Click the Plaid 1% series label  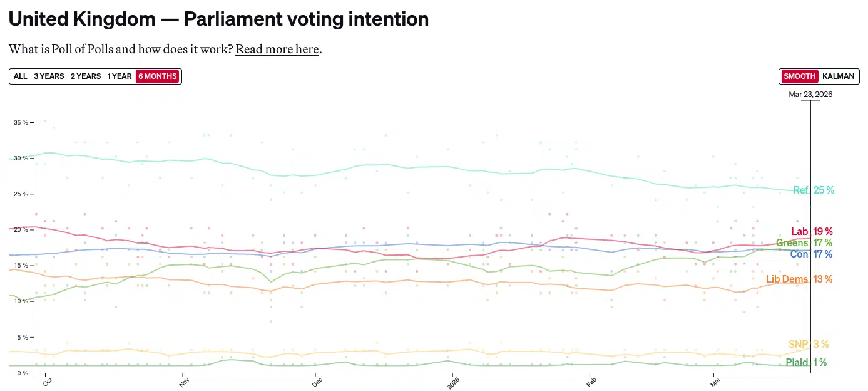[x=805, y=362]
